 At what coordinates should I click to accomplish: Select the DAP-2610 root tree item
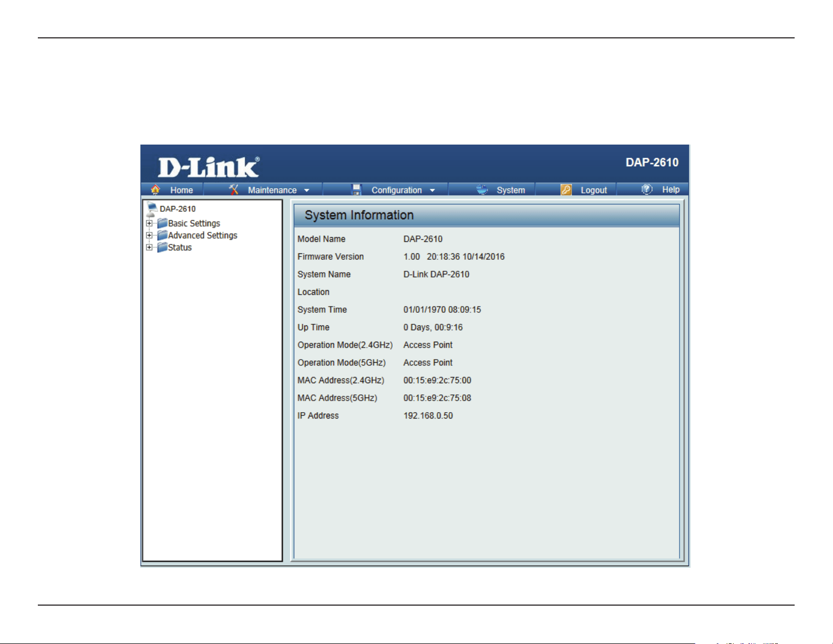click(178, 209)
